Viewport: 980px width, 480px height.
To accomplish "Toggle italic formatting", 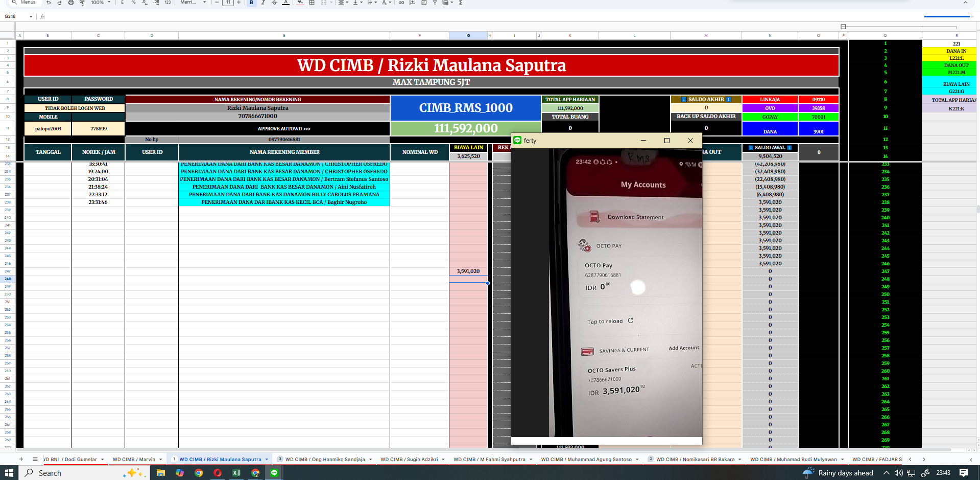I will coord(263,3).
